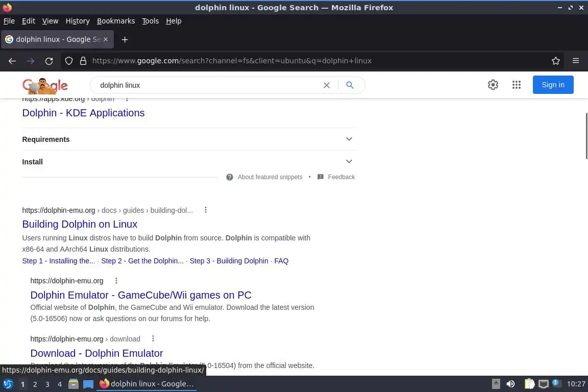Switch to workspace 2

(35, 384)
